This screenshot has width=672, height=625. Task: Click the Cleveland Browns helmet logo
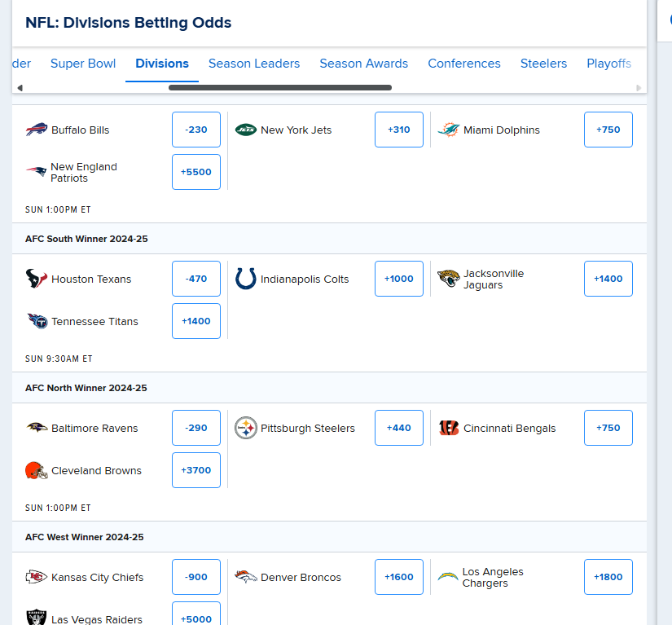coord(37,470)
